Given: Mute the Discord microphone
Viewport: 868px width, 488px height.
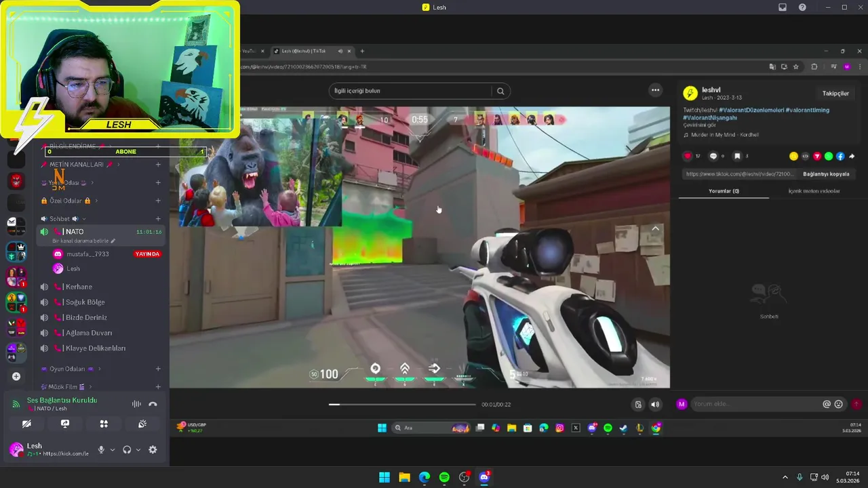Looking at the screenshot, I should 101,449.
